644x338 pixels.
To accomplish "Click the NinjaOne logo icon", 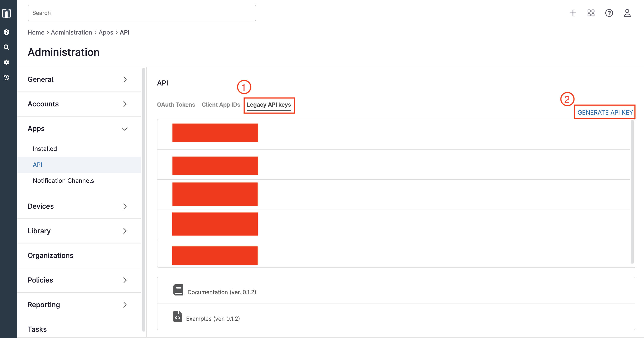I will (6, 13).
